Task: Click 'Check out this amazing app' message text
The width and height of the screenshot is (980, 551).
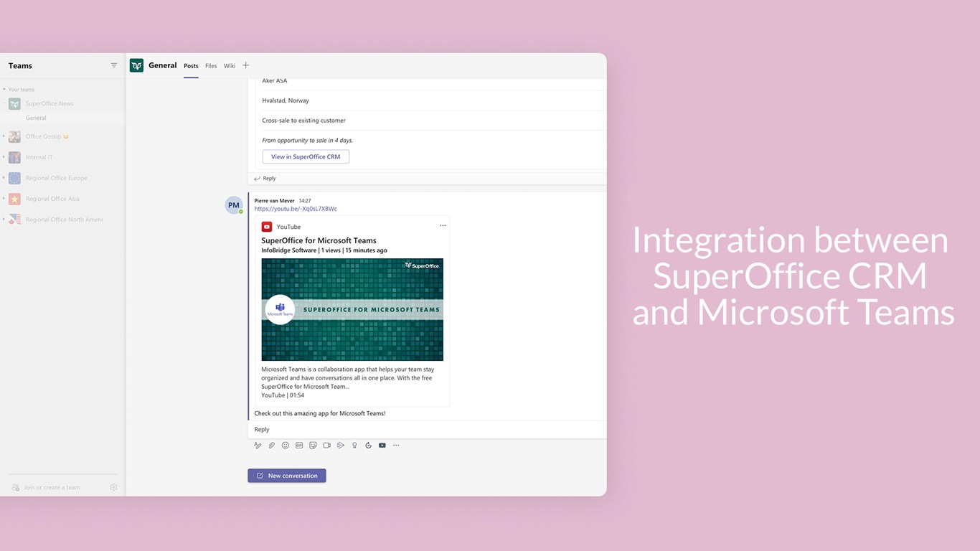Action: [320, 413]
